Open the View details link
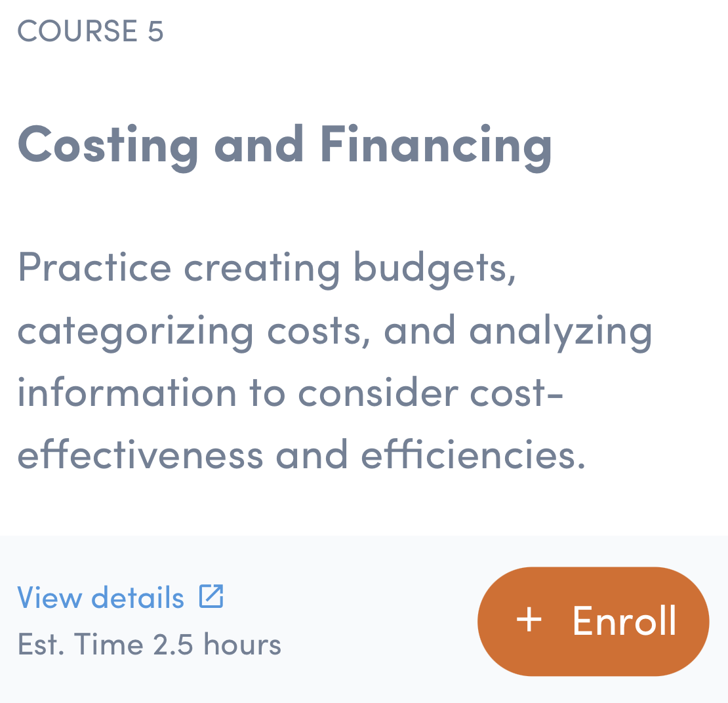 pyautogui.click(x=101, y=597)
